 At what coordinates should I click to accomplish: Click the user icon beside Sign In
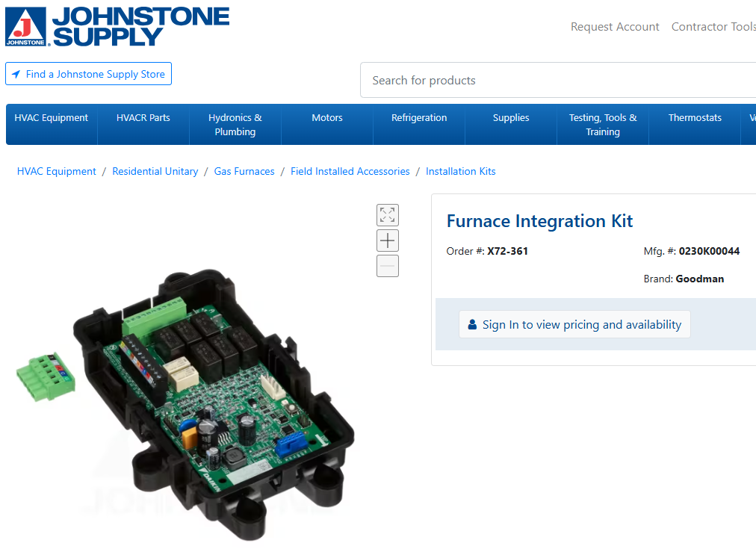point(472,324)
